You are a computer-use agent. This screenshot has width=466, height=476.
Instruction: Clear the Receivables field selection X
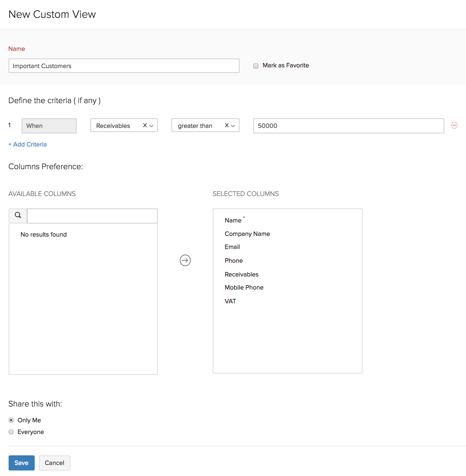(x=145, y=126)
